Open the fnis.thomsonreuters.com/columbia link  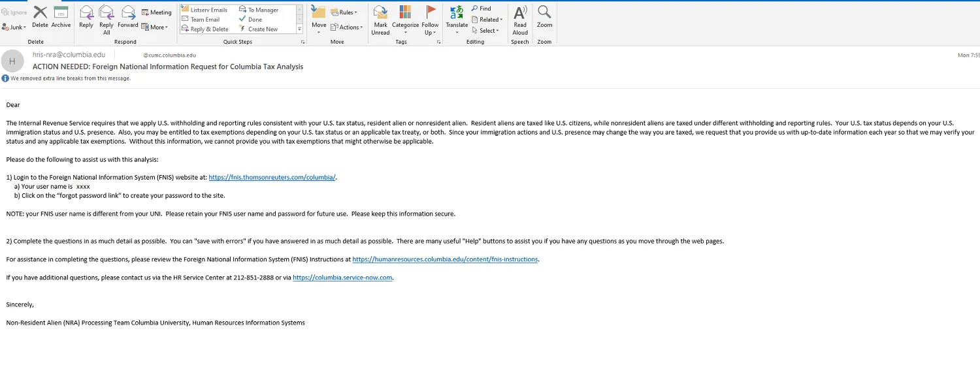click(272, 177)
